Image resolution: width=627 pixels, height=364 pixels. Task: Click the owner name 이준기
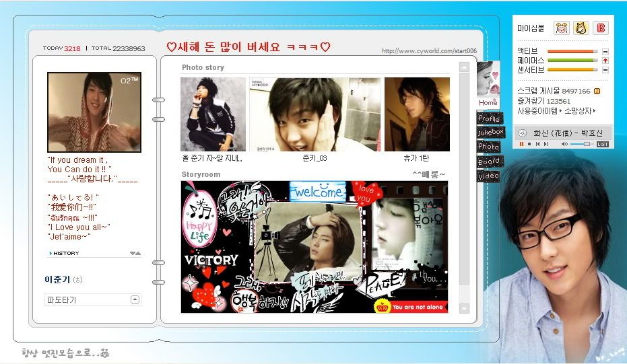point(57,280)
